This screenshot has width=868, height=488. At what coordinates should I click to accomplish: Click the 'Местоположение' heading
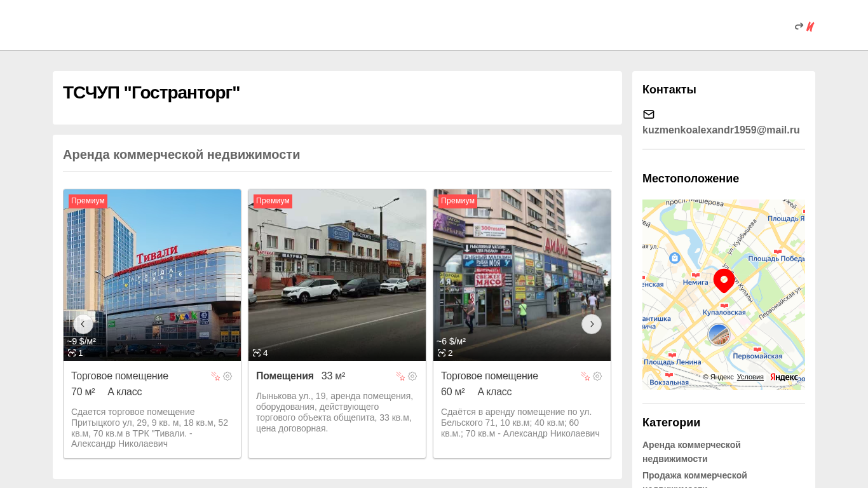point(691,179)
